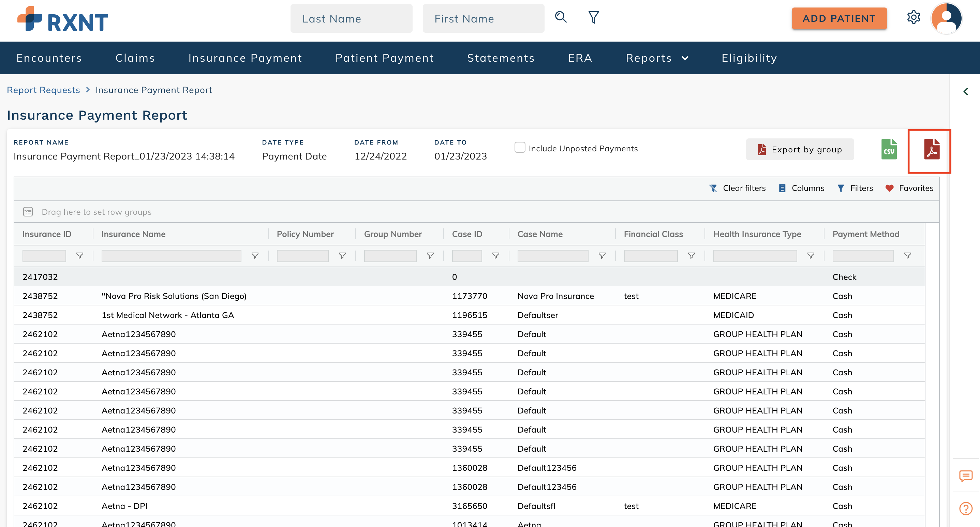Select the Nova Pro Risk Solutions row
This screenshot has width=980, height=527.
[470, 296]
